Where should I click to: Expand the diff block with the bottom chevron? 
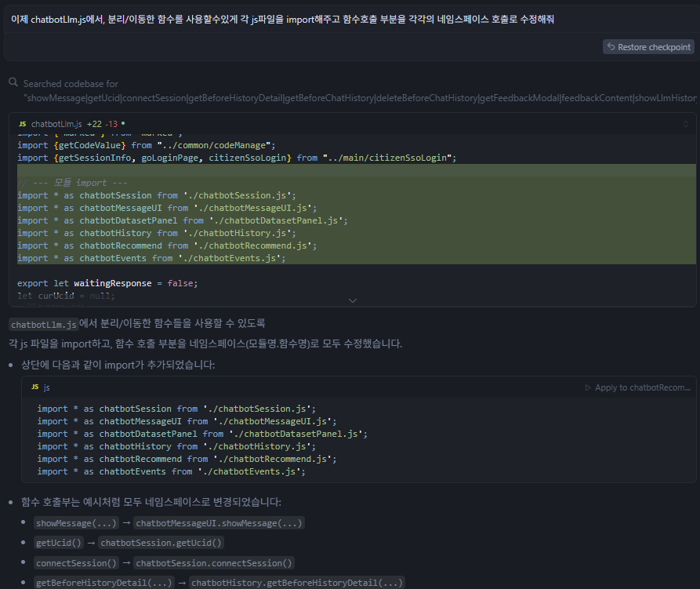click(x=352, y=300)
